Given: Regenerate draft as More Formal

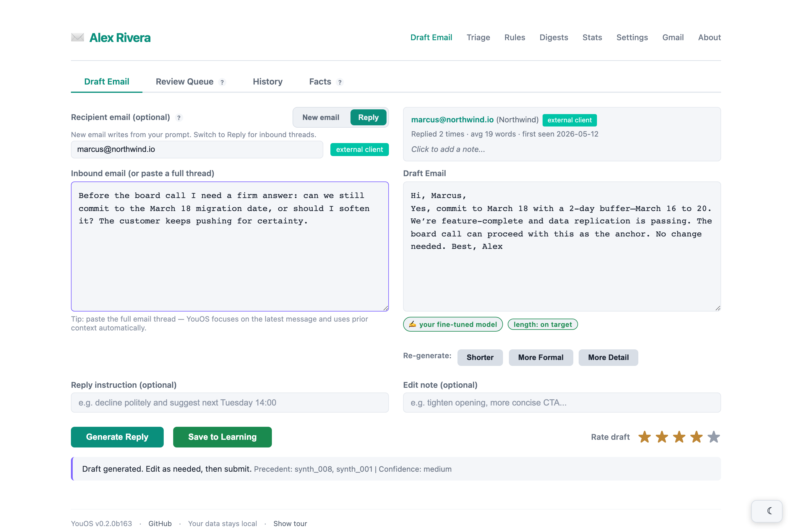Looking at the screenshot, I should tap(541, 357).
